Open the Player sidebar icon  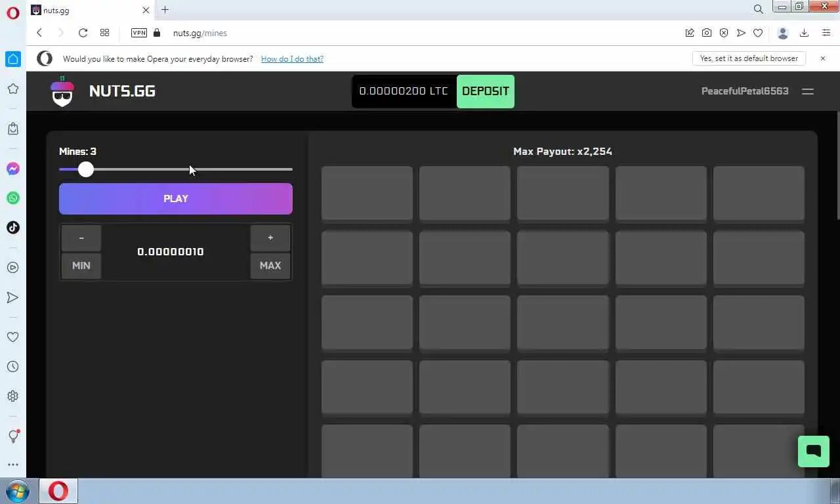(x=12, y=268)
